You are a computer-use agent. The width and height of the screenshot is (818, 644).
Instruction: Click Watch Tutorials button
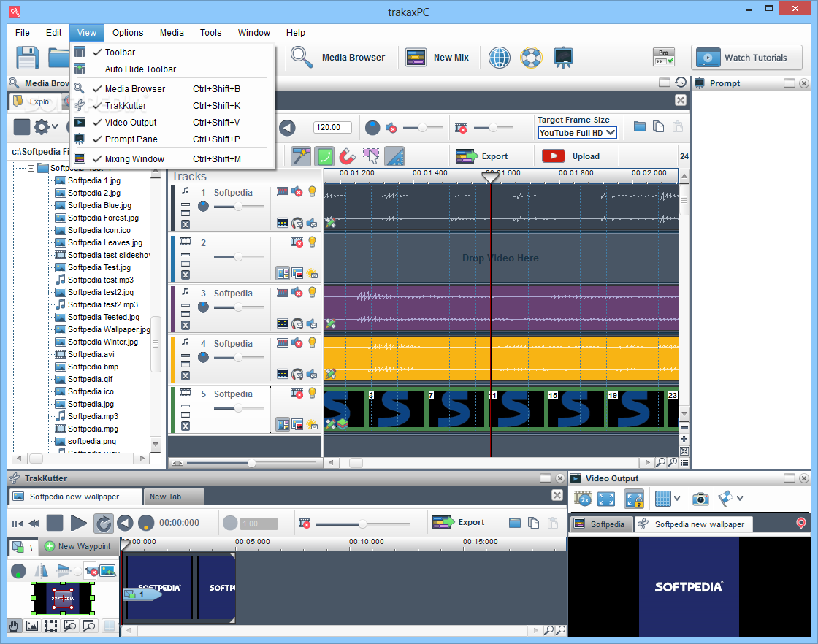(x=746, y=58)
